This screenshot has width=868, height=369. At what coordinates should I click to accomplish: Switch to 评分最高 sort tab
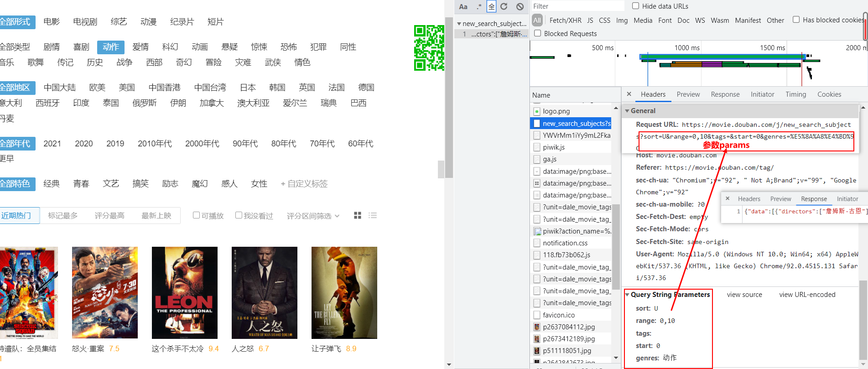[109, 216]
